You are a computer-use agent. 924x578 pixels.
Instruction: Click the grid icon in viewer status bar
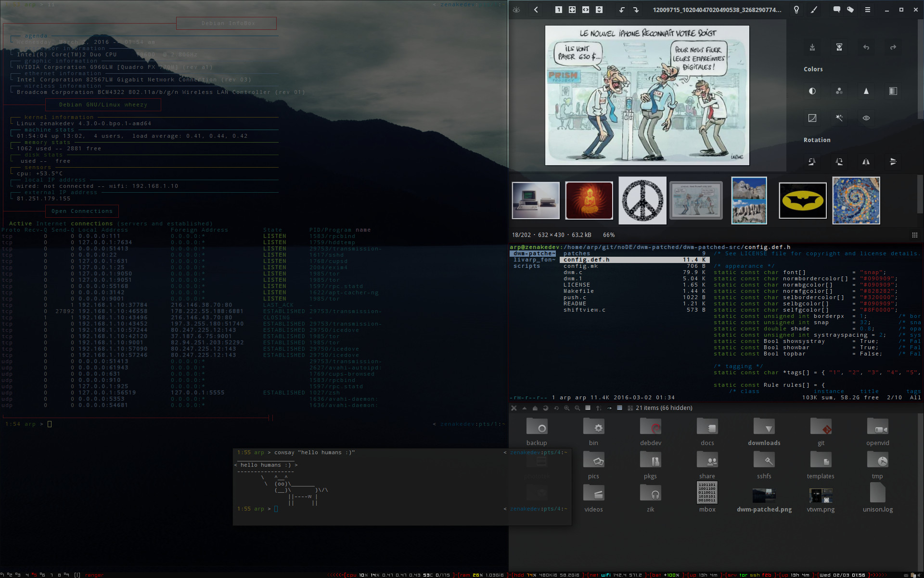point(914,235)
